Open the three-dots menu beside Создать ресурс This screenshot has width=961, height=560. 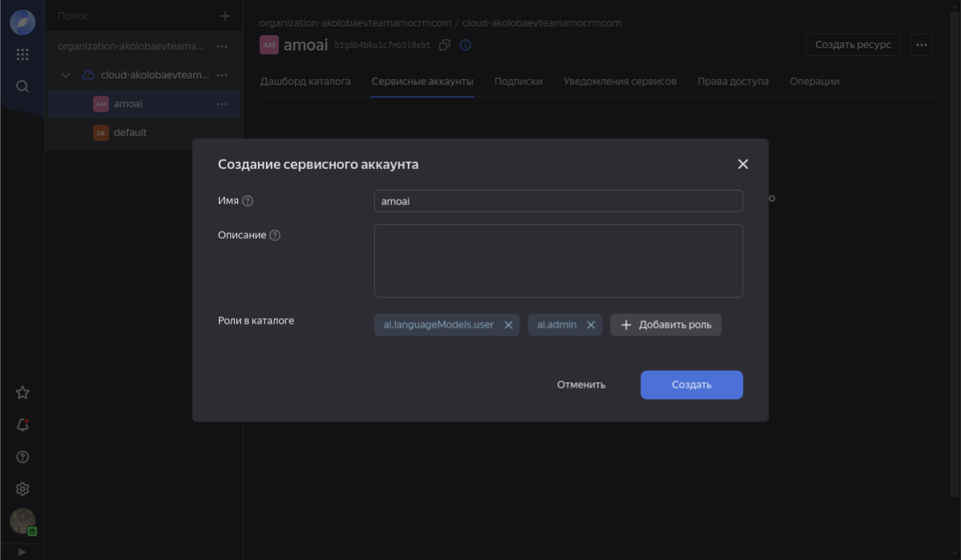pos(922,45)
